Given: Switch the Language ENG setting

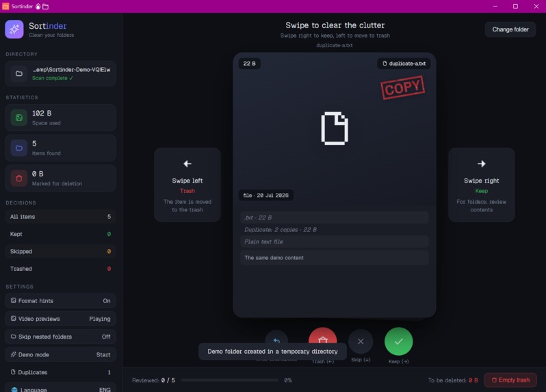Looking at the screenshot, I should [x=61, y=389].
